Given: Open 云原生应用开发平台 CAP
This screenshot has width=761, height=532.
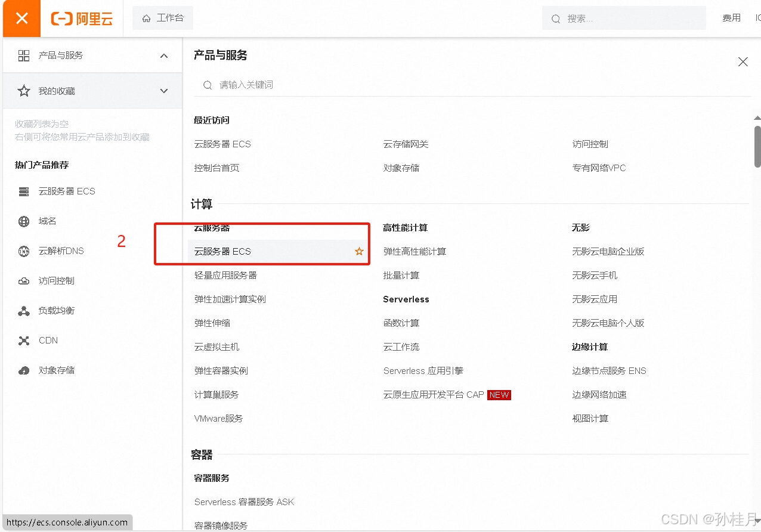Looking at the screenshot, I should [x=434, y=395].
